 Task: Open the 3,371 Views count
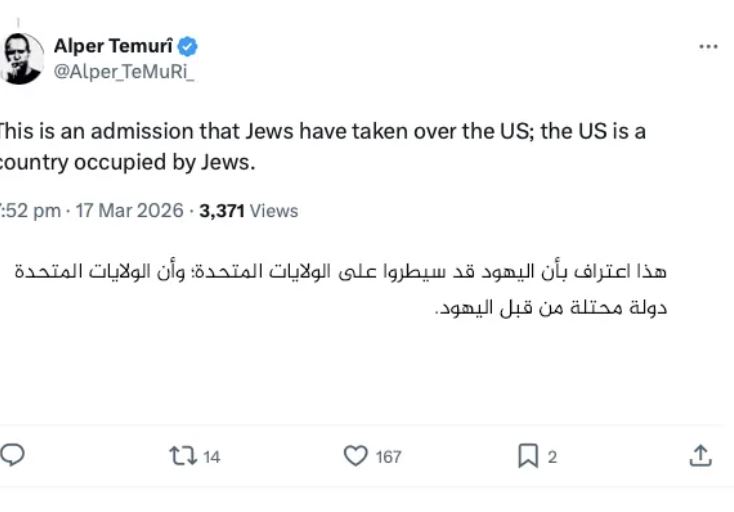tap(249, 211)
